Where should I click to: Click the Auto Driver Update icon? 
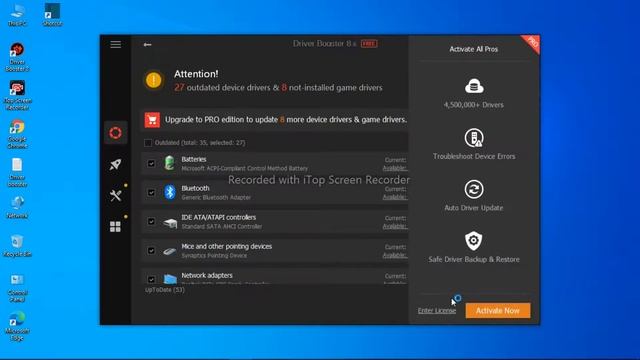click(474, 189)
